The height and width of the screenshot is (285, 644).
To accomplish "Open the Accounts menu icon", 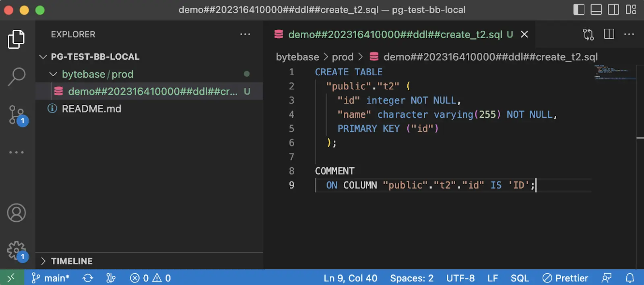I will coord(16,213).
